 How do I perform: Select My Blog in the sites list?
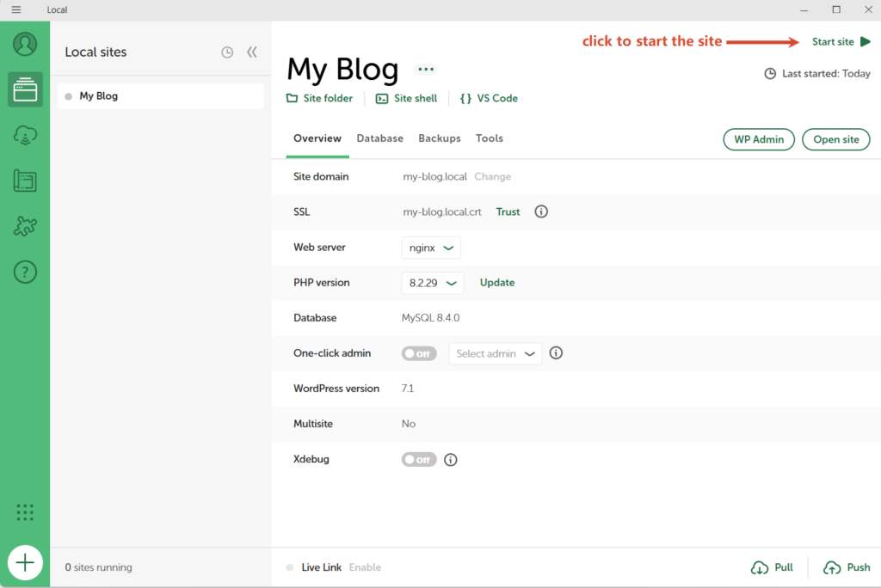click(161, 96)
